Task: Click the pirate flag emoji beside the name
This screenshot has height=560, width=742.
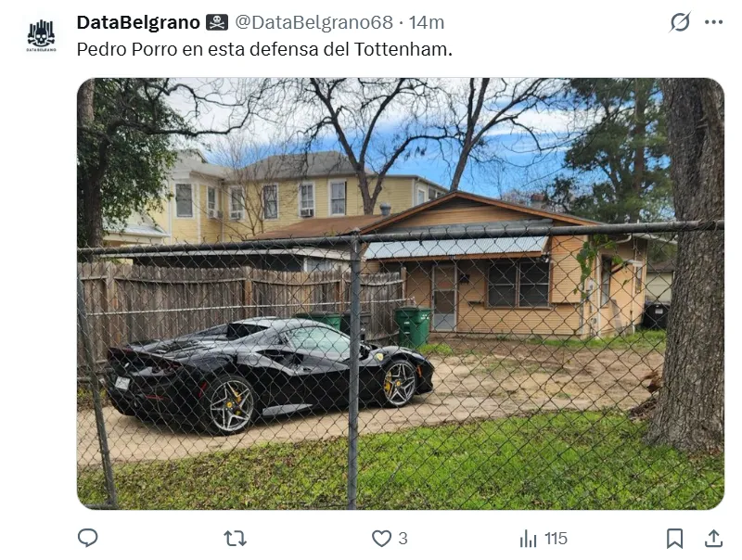Action: (217, 22)
